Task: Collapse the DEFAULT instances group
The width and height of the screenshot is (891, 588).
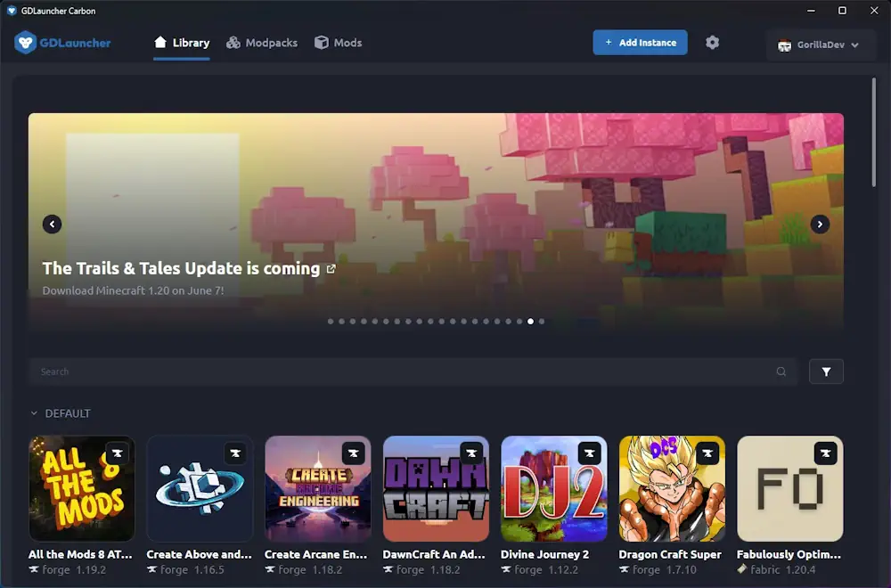Action: 34,412
